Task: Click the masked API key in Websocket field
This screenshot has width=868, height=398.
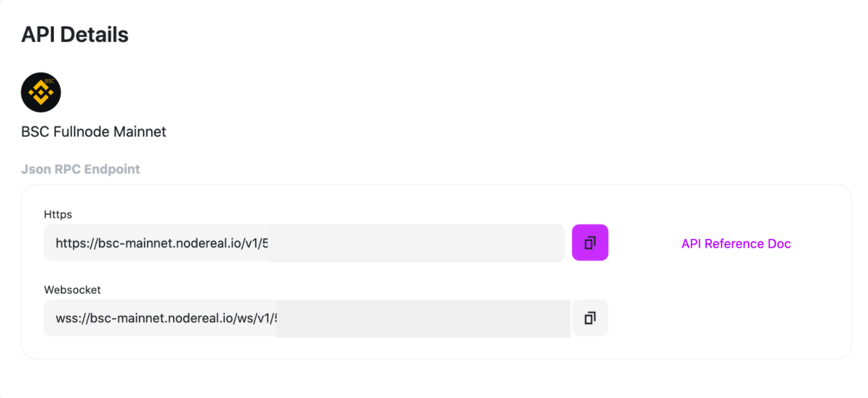Action: pos(423,319)
